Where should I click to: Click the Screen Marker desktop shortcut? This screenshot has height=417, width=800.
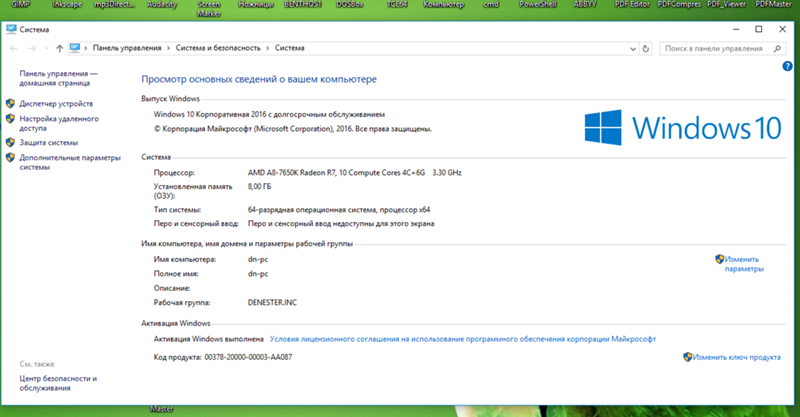click(209, 8)
